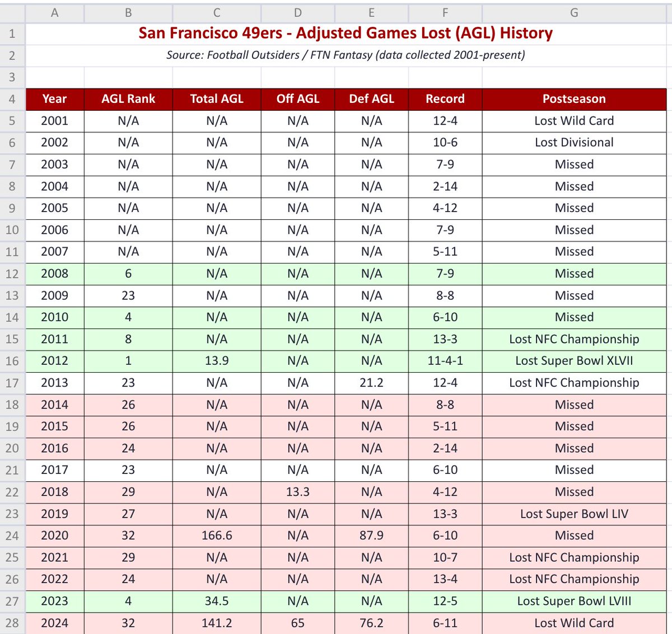The width and height of the screenshot is (672, 634).
Task: Click the 6-11 record cell
Action: click(x=445, y=623)
